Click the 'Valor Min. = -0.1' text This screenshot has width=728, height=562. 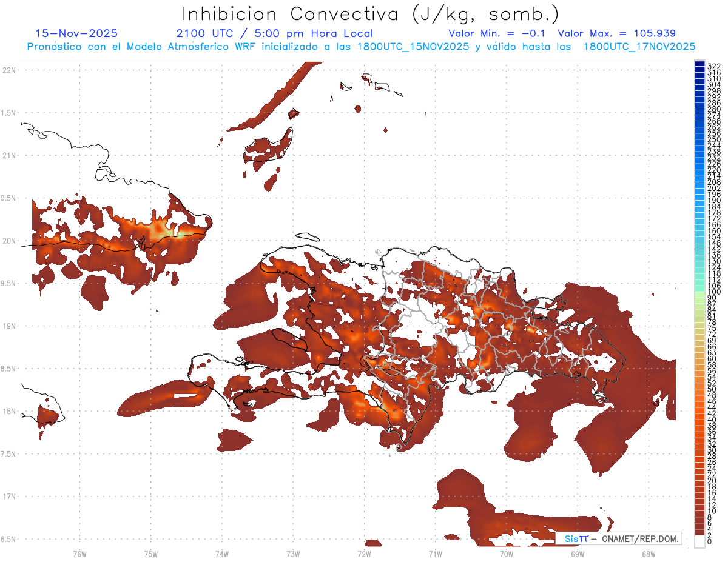(x=497, y=33)
